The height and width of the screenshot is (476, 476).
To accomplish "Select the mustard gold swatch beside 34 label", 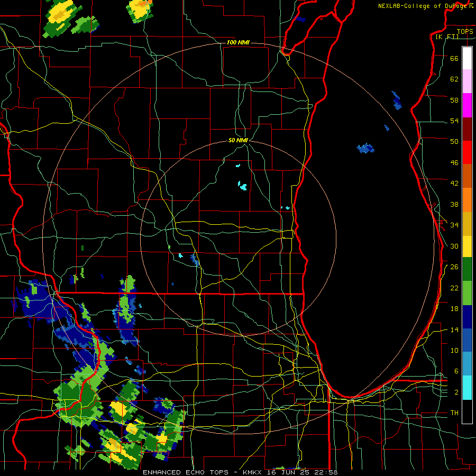I will (x=467, y=223).
